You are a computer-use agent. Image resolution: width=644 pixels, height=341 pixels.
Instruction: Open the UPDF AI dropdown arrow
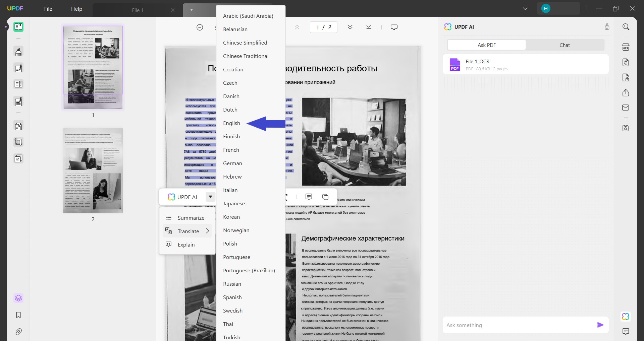click(x=210, y=197)
